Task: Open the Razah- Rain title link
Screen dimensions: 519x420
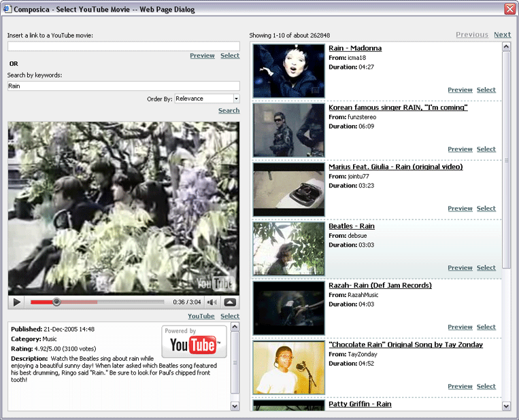Action: point(380,285)
